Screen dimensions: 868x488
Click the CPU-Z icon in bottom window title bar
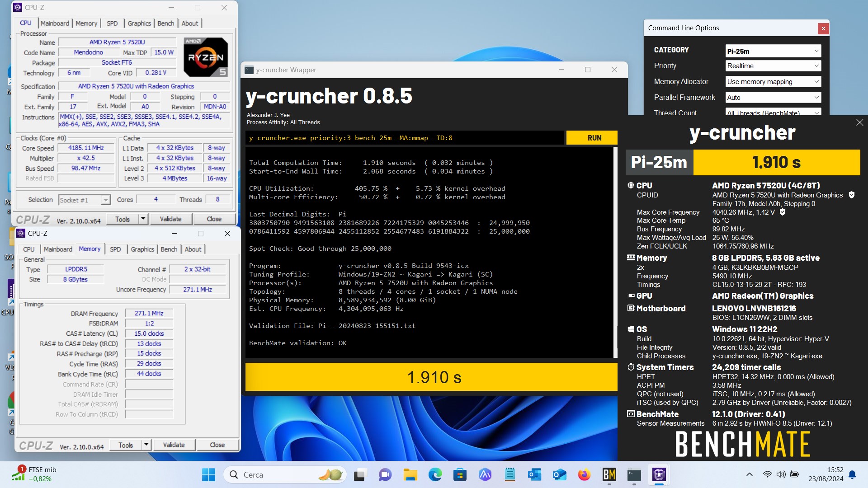coord(21,233)
